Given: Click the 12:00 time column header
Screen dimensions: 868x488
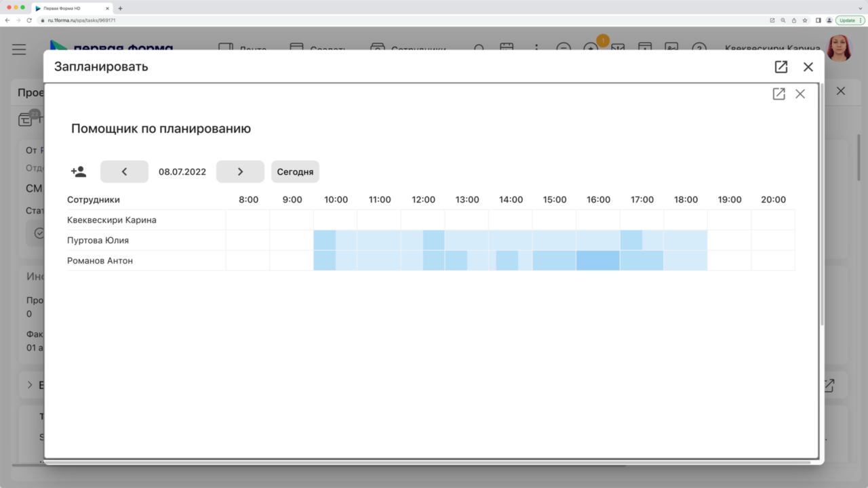Looking at the screenshot, I should tap(423, 199).
